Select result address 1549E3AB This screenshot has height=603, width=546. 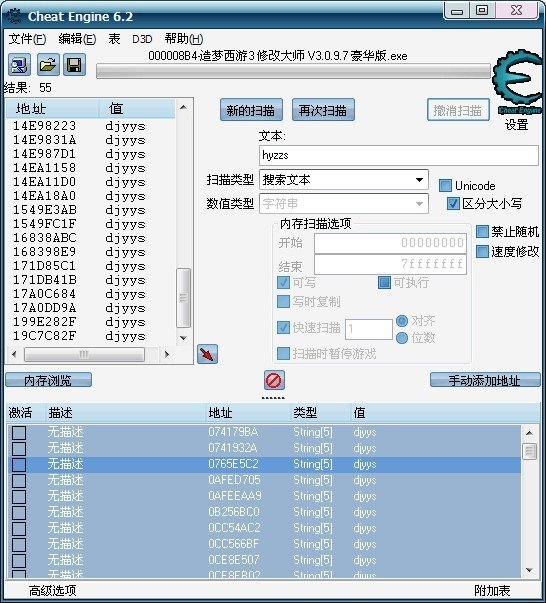90,210
